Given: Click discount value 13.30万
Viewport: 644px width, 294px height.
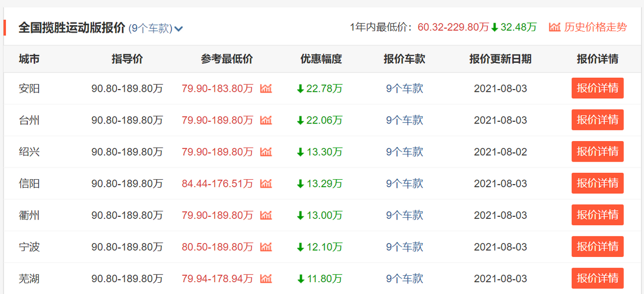Looking at the screenshot, I should 324,152.
